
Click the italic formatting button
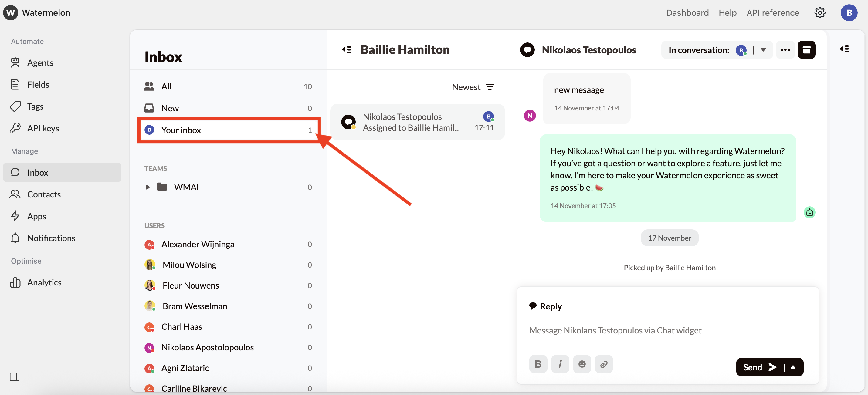click(x=560, y=364)
